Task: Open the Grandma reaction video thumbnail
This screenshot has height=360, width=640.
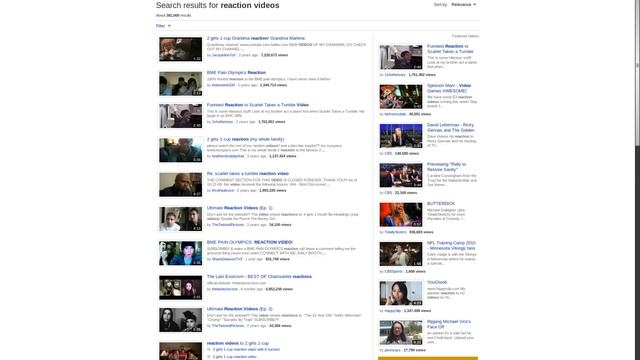Action: pyautogui.click(x=180, y=49)
